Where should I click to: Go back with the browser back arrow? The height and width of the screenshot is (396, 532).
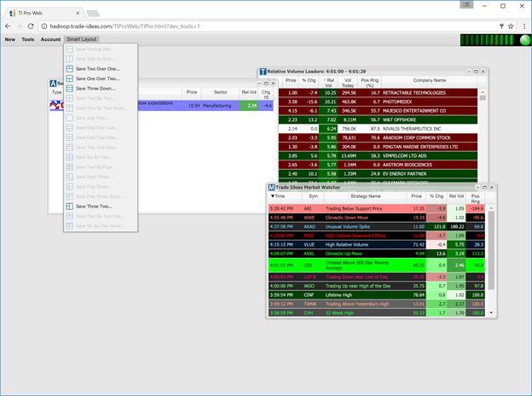tap(8, 26)
